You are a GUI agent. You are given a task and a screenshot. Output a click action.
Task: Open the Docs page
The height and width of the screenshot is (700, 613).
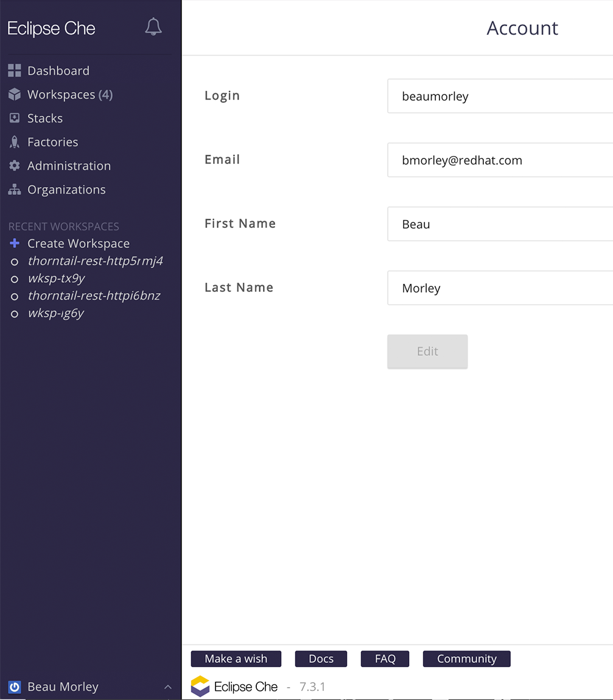321,659
